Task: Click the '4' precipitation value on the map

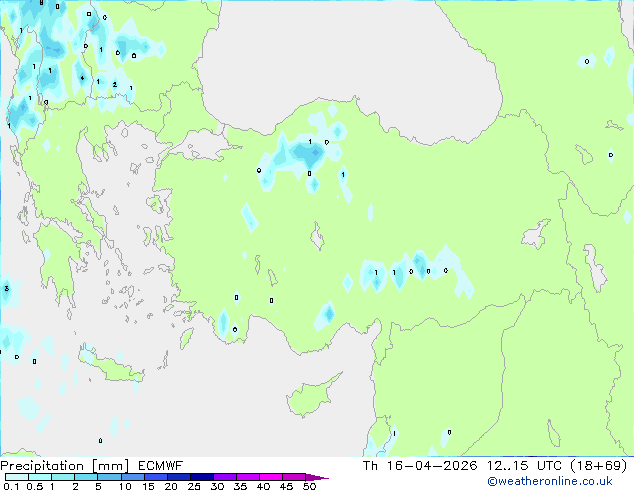Action: click(82, 78)
